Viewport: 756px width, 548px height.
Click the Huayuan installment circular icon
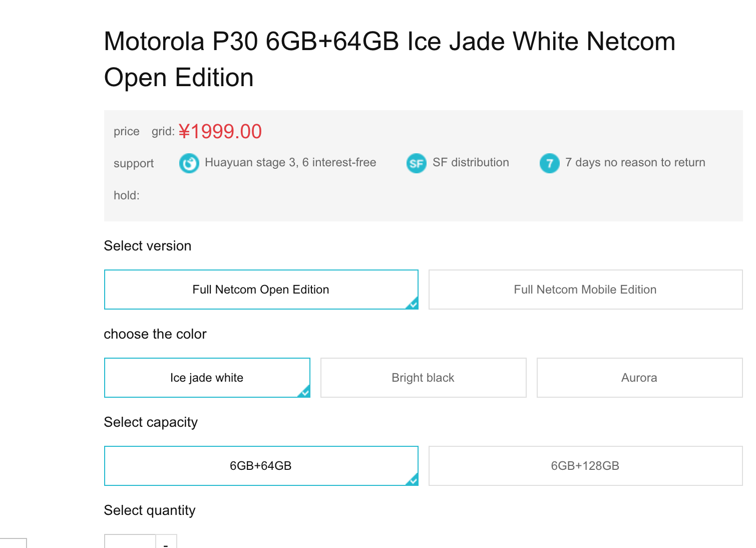189,163
